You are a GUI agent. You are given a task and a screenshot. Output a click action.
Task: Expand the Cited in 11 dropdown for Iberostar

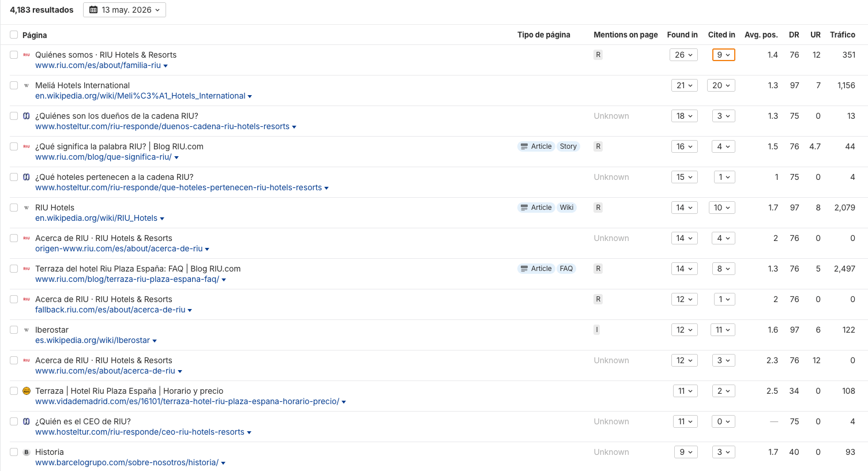(x=723, y=330)
